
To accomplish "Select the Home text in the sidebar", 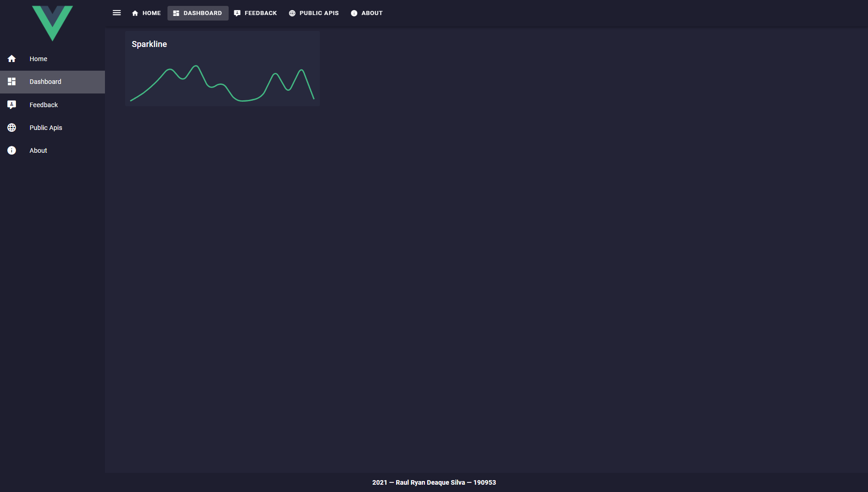I will (x=38, y=59).
